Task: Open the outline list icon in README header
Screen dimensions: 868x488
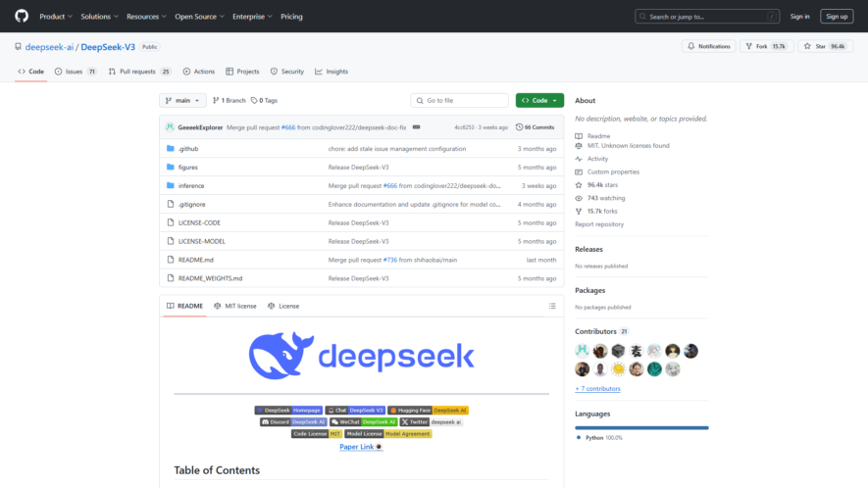Action: (x=552, y=306)
